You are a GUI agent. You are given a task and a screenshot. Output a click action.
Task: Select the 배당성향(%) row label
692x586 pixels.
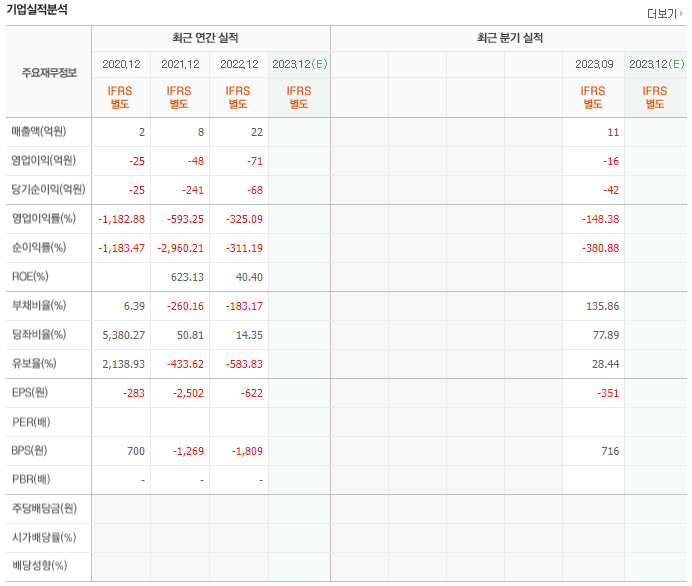pyautogui.click(x=39, y=566)
